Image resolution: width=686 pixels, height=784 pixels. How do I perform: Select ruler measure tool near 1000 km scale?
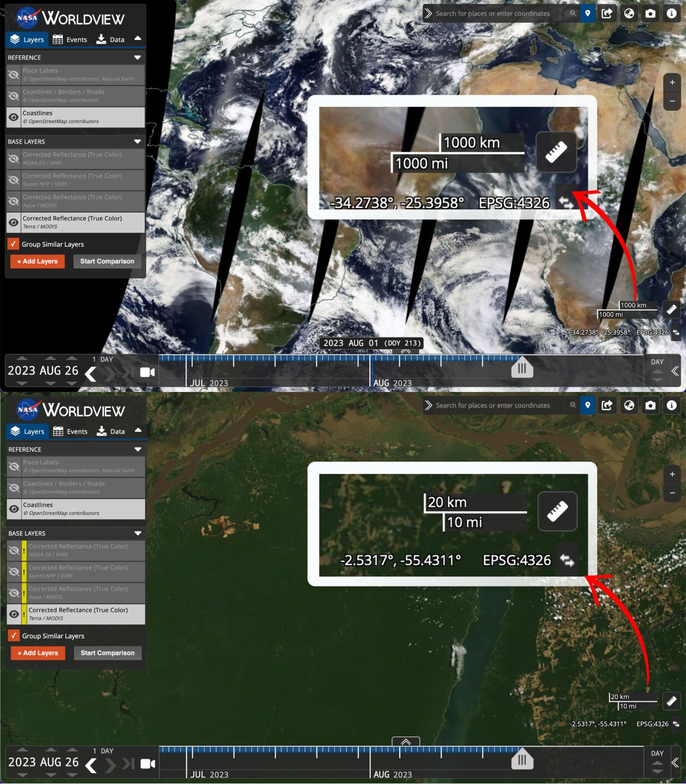[671, 309]
